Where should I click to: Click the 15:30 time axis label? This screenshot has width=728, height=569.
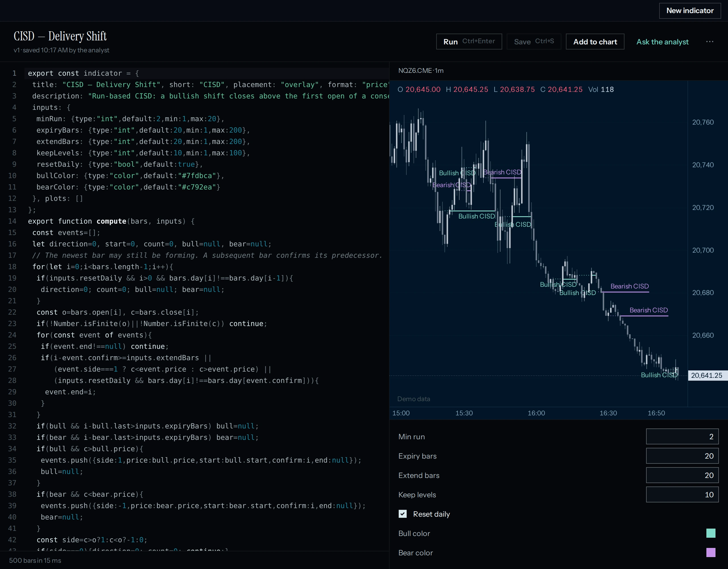point(464,413)
